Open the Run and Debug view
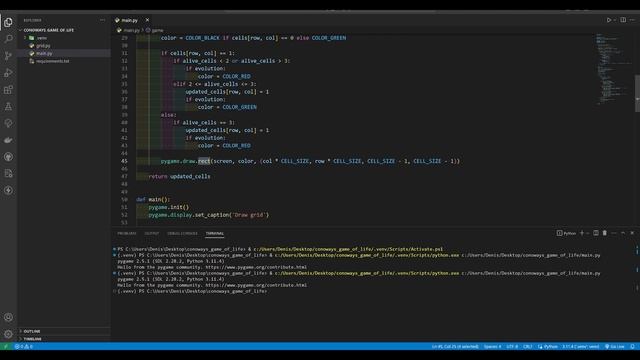This screenshot has width=640, height=360. (x=8, y=73)
